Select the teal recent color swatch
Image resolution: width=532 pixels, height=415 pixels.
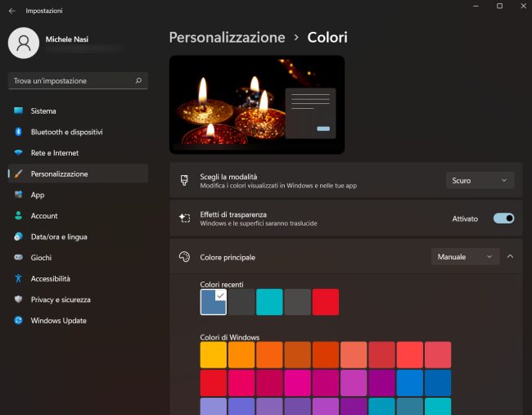[x=269, y=302]
